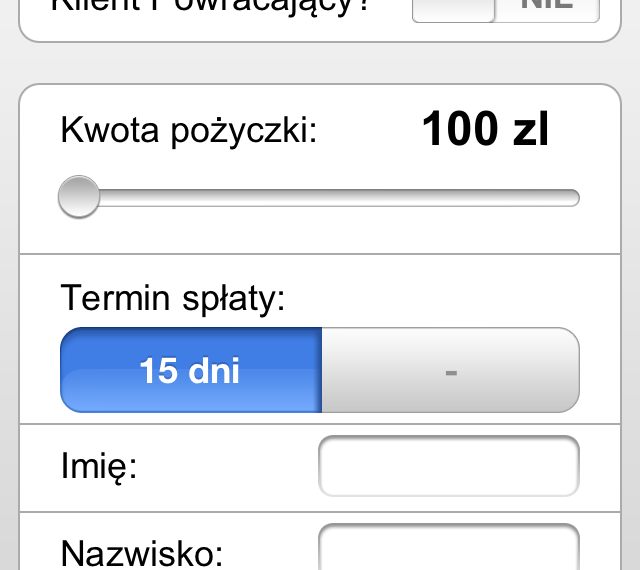Click the blank left half of the switch

coord(453,9)
